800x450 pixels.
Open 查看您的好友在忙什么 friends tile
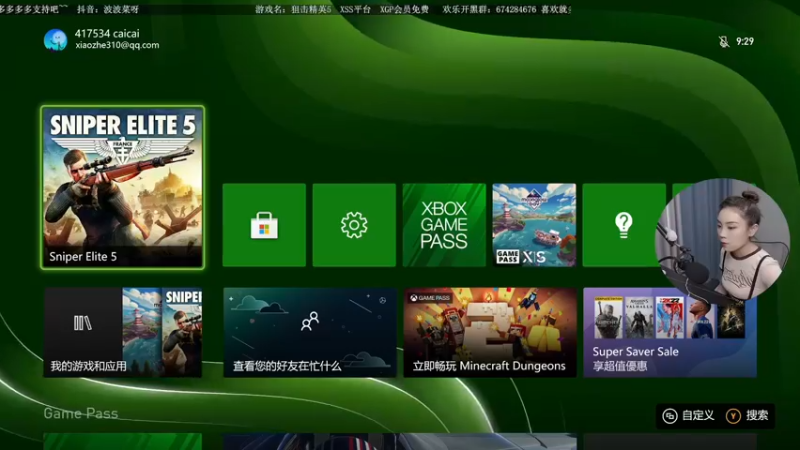[310, 333]
